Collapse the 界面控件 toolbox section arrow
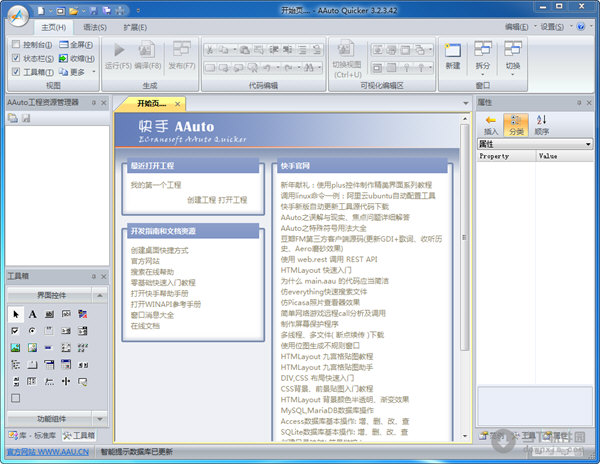 [99, 295]
